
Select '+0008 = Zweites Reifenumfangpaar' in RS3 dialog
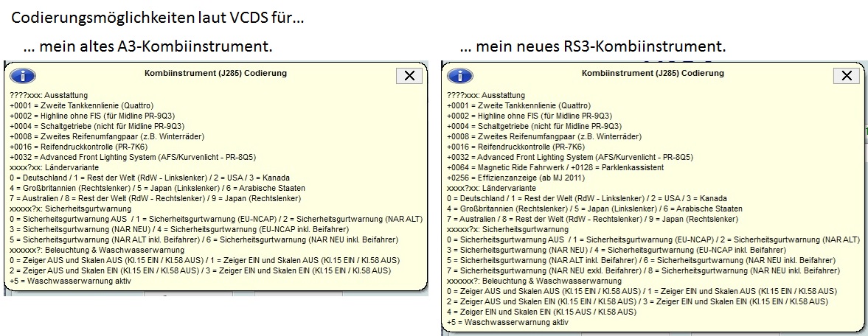(544, 137)
